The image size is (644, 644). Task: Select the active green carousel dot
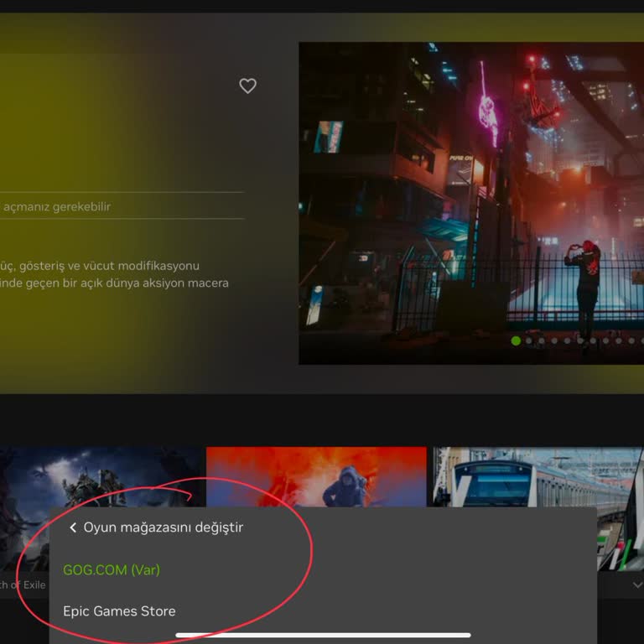(516, 340)
